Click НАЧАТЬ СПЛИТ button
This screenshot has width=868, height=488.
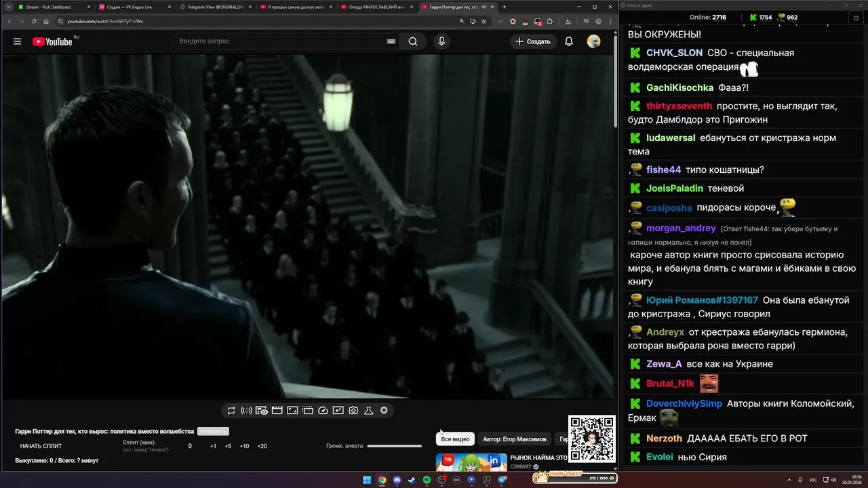click(x=41, y=446)
